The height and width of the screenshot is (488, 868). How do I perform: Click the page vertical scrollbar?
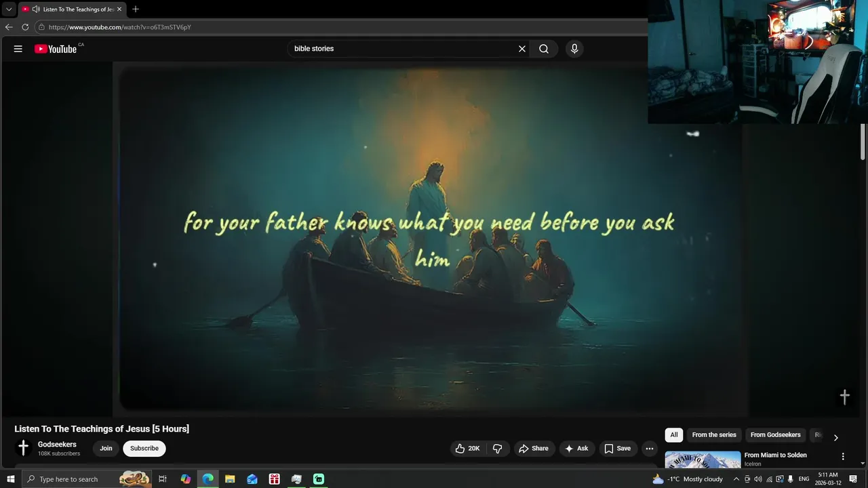point(863,142)
